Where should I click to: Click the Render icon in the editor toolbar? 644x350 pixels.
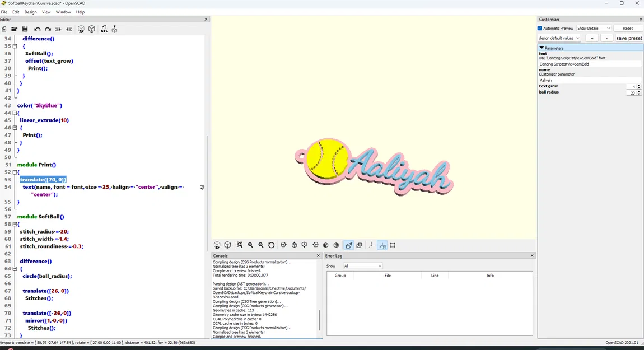point(92,29)
